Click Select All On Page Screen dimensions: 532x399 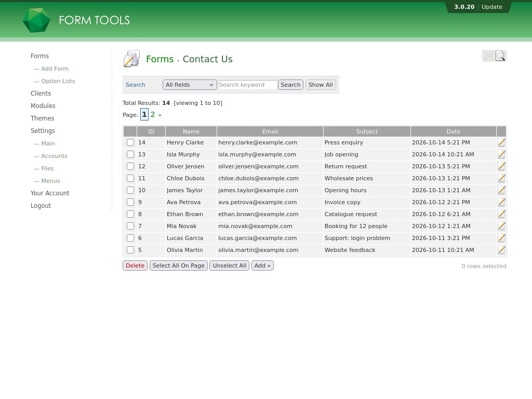tap(179, 265)
